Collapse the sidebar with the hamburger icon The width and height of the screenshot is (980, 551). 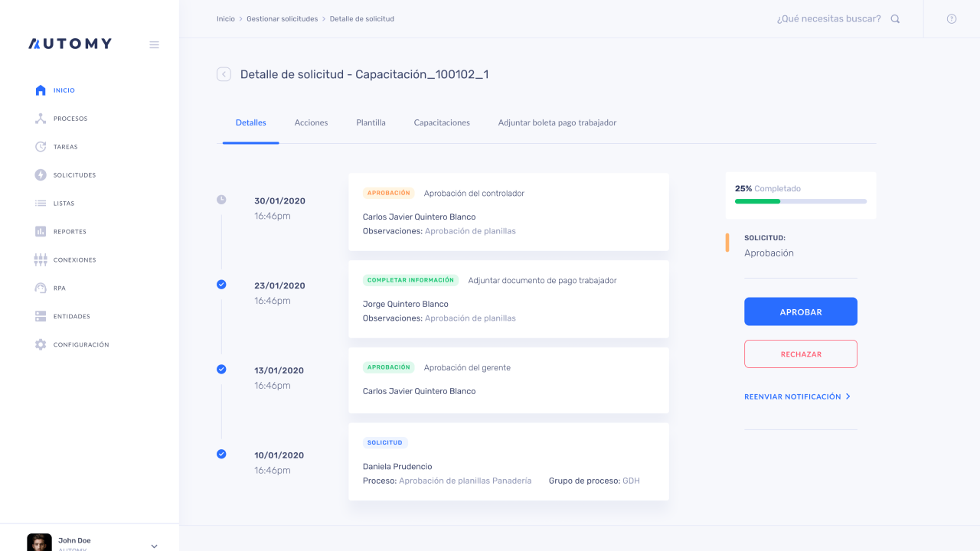click(x=154, y=44)
